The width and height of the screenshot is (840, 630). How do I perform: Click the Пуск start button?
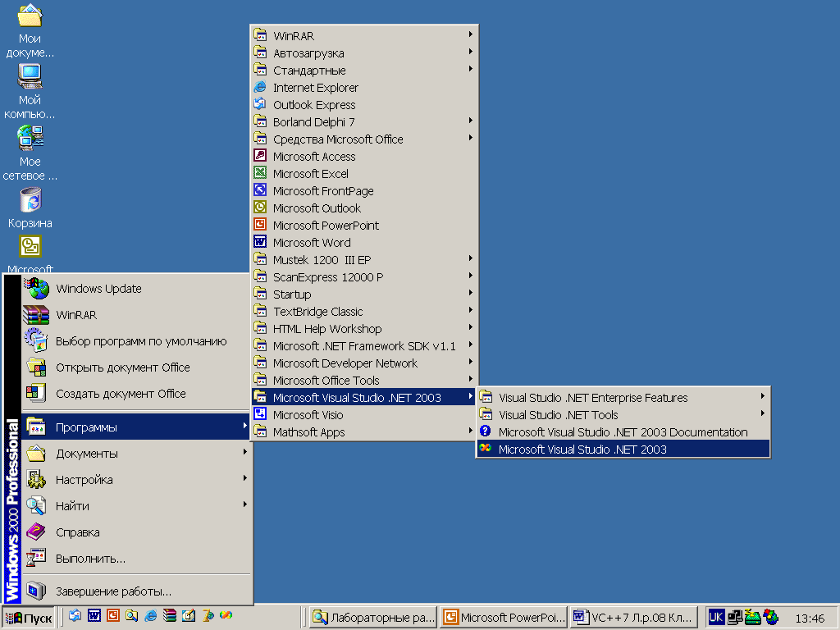pos(29,618)
